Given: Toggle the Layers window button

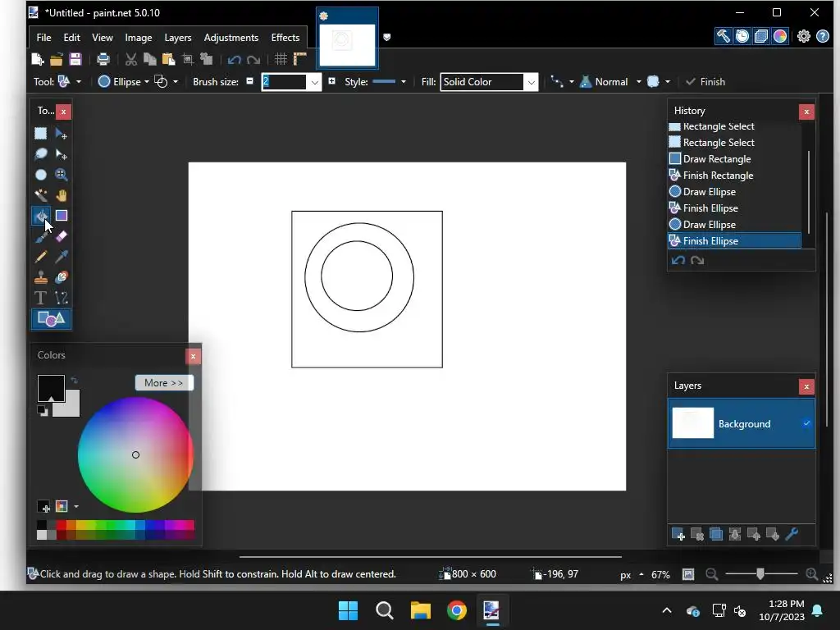Looking at the screenshot, I should [x=760, y=36].
